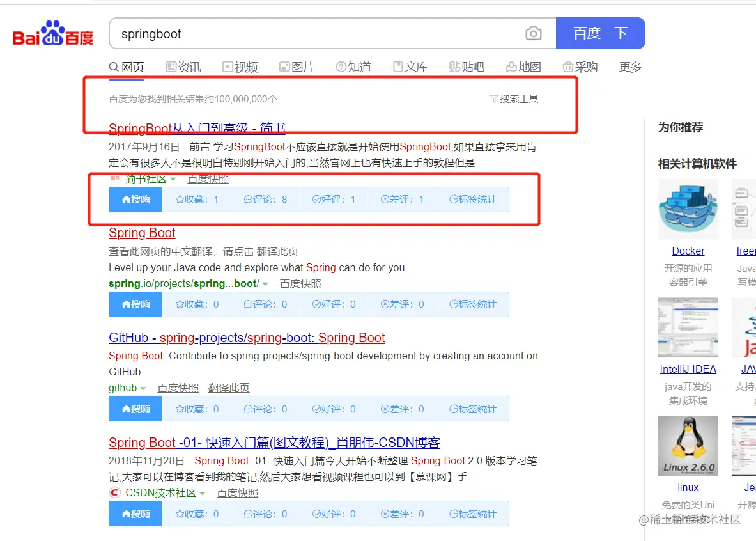Open SpringBoot从入门到高级 简书 result
The image size is (756, 541).
(x=197, y=128)
